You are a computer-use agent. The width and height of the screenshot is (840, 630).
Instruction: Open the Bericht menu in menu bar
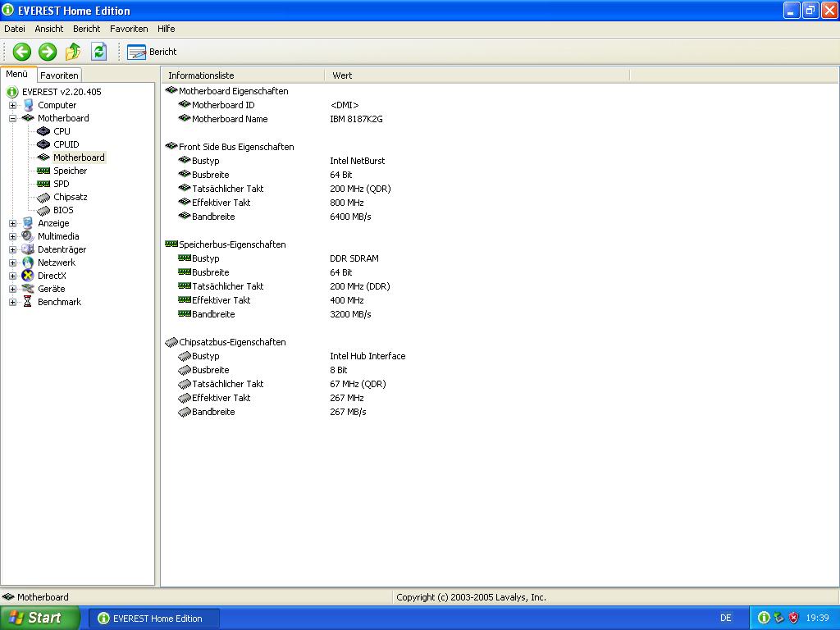point(86,29)
